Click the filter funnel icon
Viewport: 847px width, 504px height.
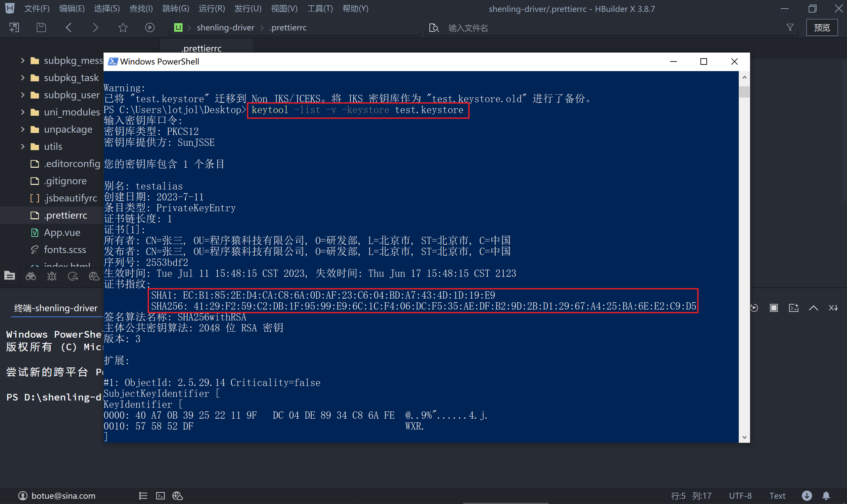point(790,27)
